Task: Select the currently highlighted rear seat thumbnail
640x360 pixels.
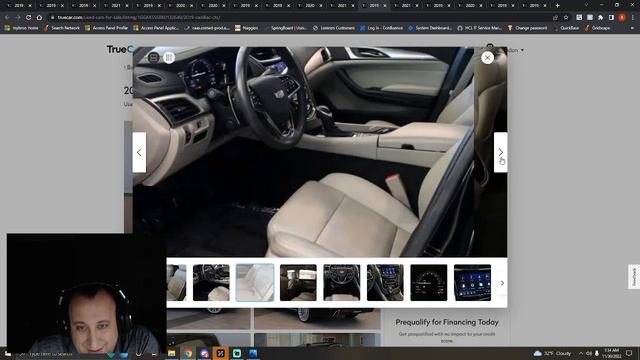Action: click(255, 282)
